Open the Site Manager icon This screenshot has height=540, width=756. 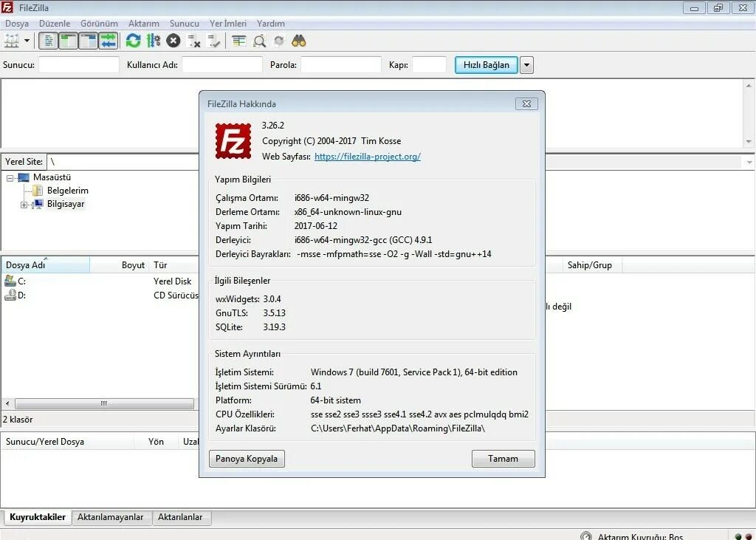12,41
